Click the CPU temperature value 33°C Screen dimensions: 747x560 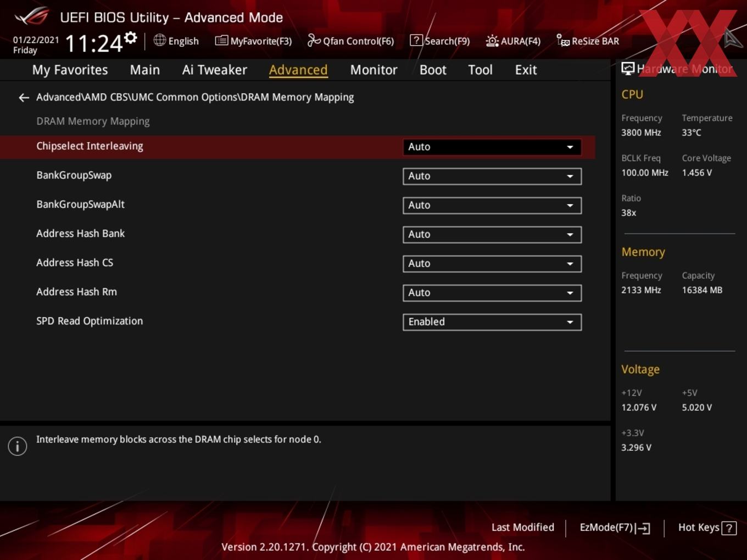692,132
